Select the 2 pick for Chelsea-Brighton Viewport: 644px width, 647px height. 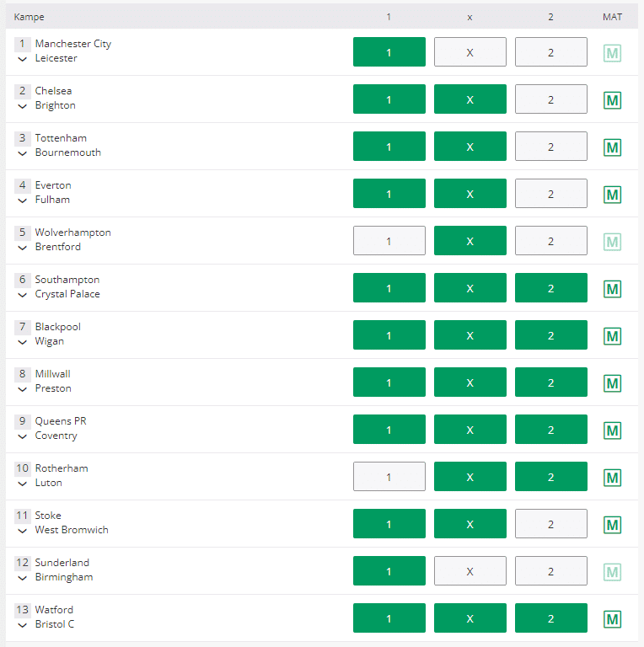(x=550, y=99)
